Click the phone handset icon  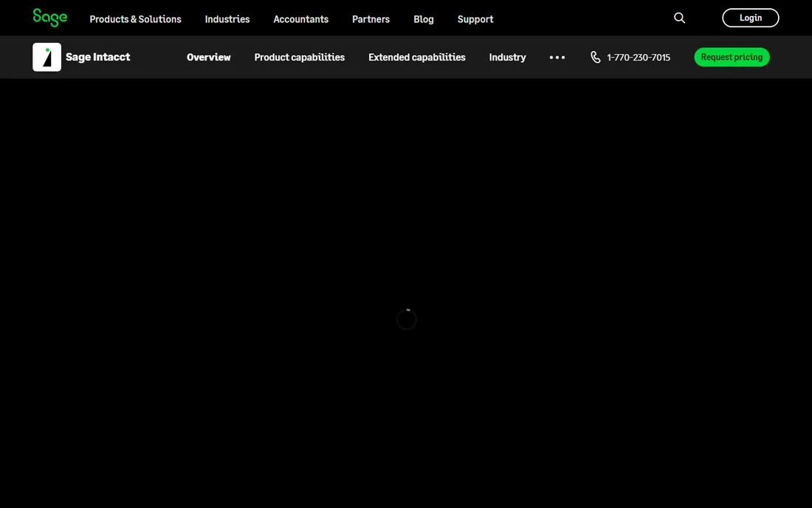pos(596,57)
